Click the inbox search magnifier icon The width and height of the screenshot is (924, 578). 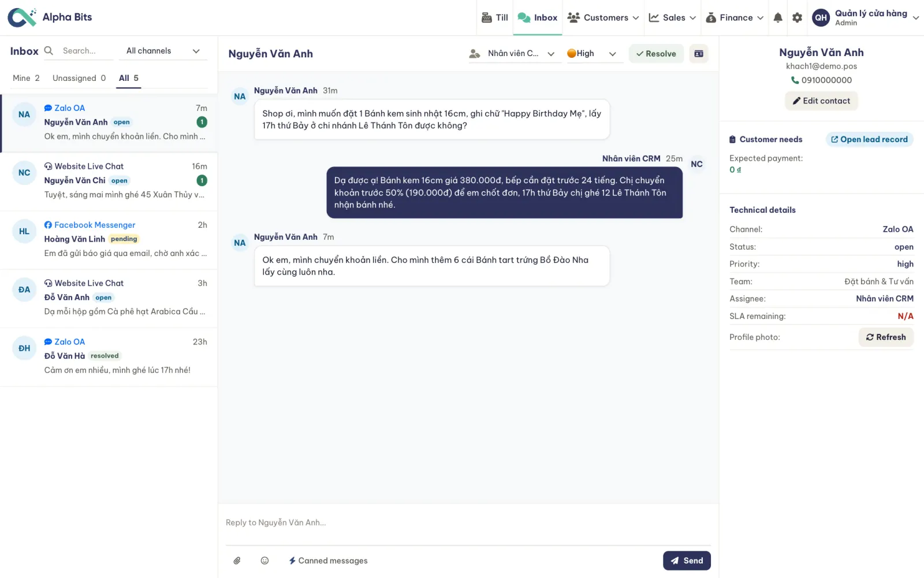[49, 51]
